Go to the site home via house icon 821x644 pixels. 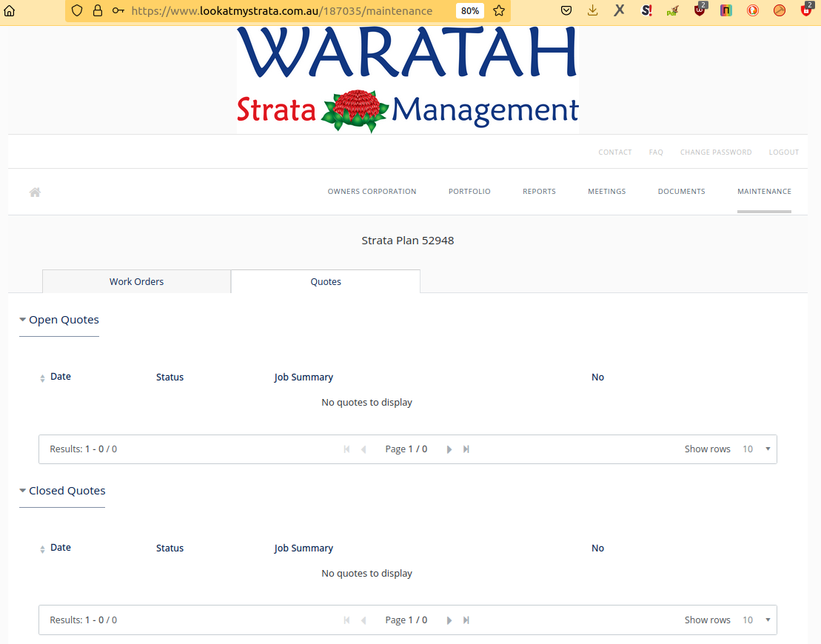[x=35, y=192]
